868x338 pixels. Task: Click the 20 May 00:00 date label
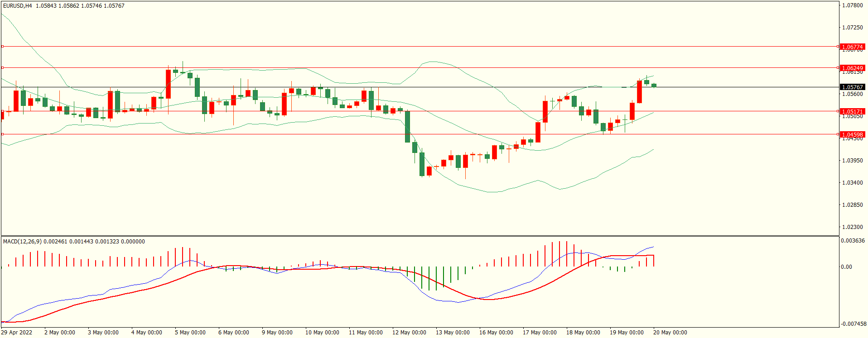coord(670,332)
